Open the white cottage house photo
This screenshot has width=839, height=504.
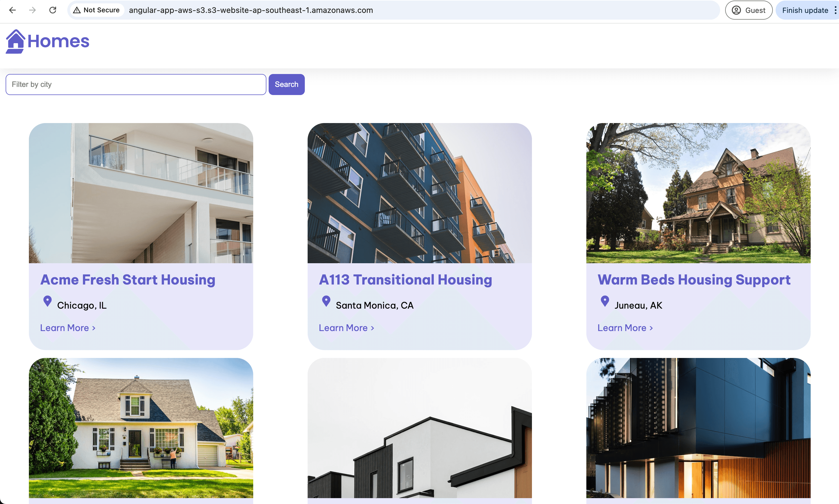[x=141, y=428]
